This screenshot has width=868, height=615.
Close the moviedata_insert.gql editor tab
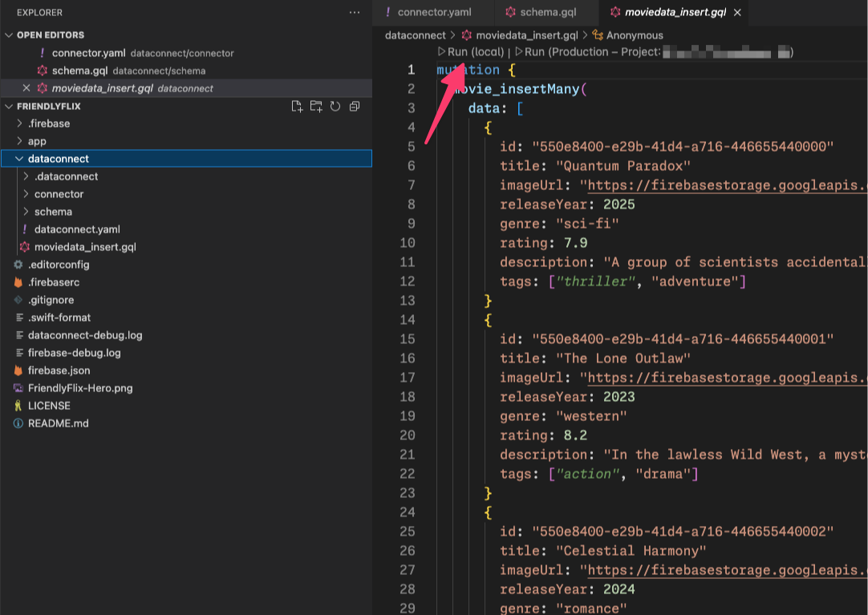tap(737, 13)
